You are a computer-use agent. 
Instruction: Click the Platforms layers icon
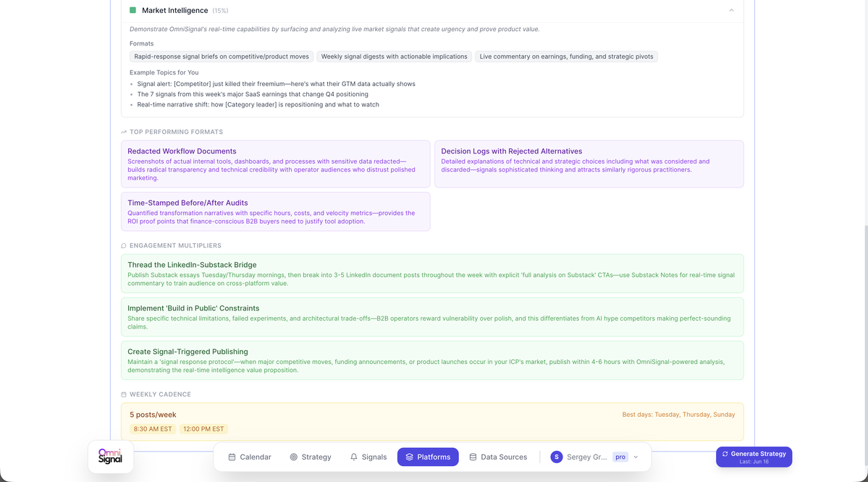tap(410, 457)
